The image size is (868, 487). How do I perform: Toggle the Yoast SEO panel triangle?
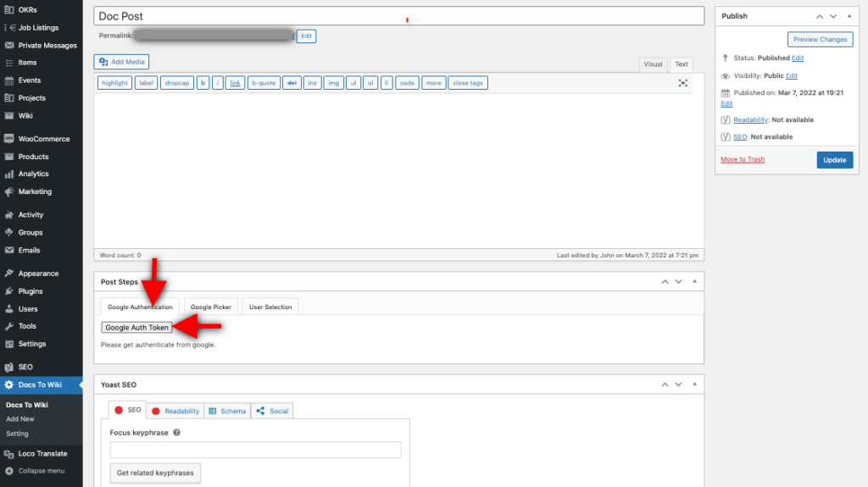coord(695,385)
